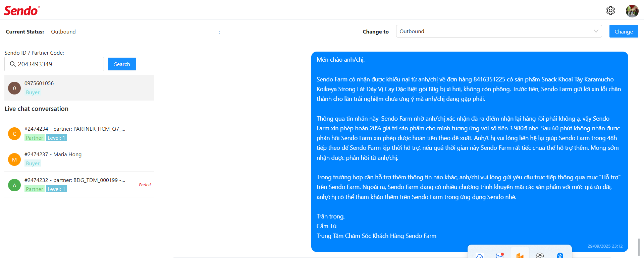The width and height of the screenshot is (644, 258).
Task: Click the Sendo logo
Action: pyautogui.click(x=22, y=11)
